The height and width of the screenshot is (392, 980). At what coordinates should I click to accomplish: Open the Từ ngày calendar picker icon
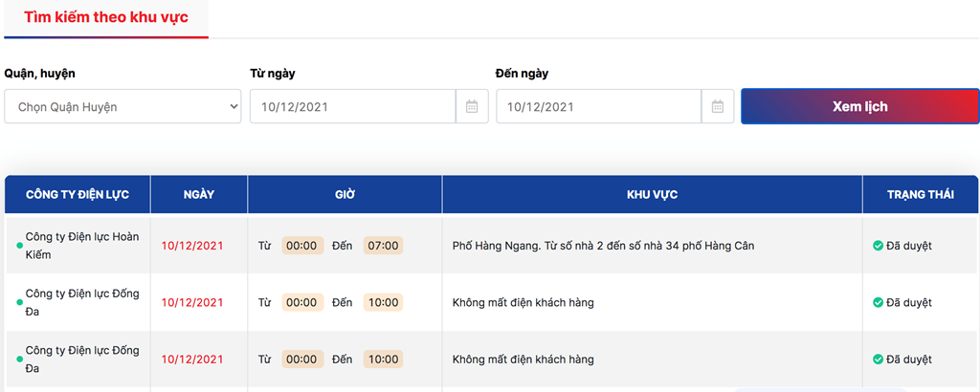tap(472, 107)
